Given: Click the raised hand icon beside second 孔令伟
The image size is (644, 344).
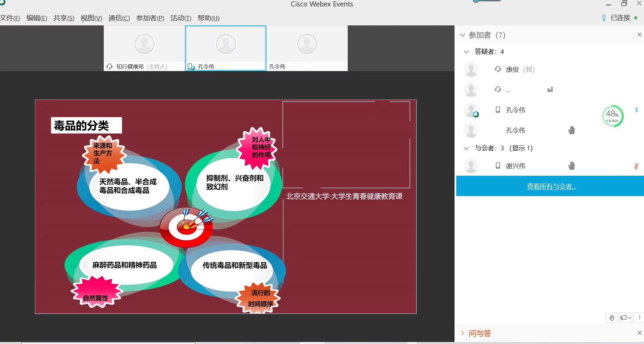Looking at the screenshot, I should (571, 130).
